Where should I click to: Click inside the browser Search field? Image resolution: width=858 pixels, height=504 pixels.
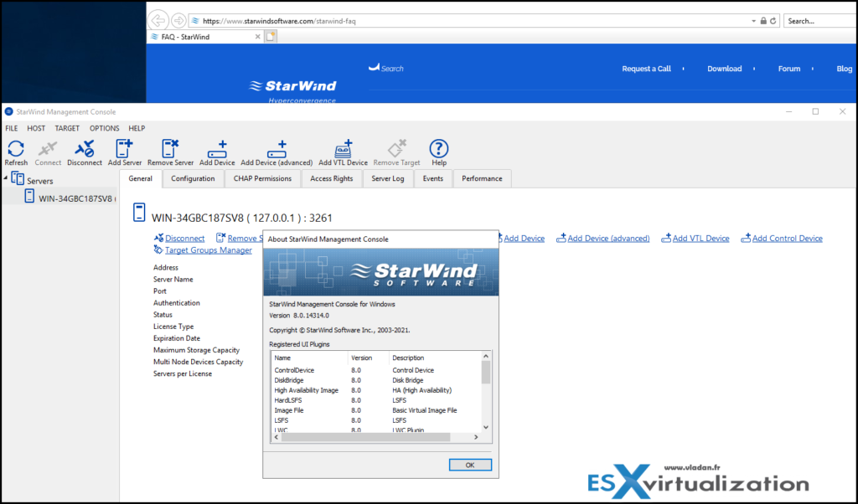(x=819, y=19)
